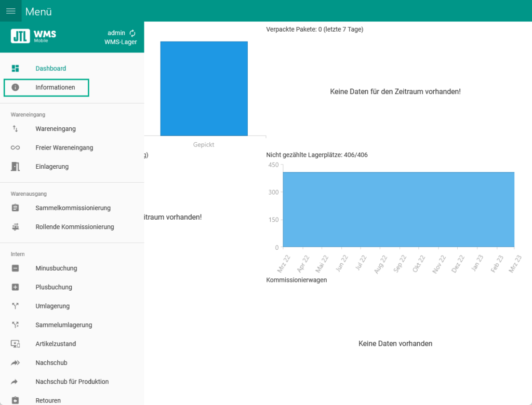
Task: Open Nachschub für Produktion
Action: point(72,382)
